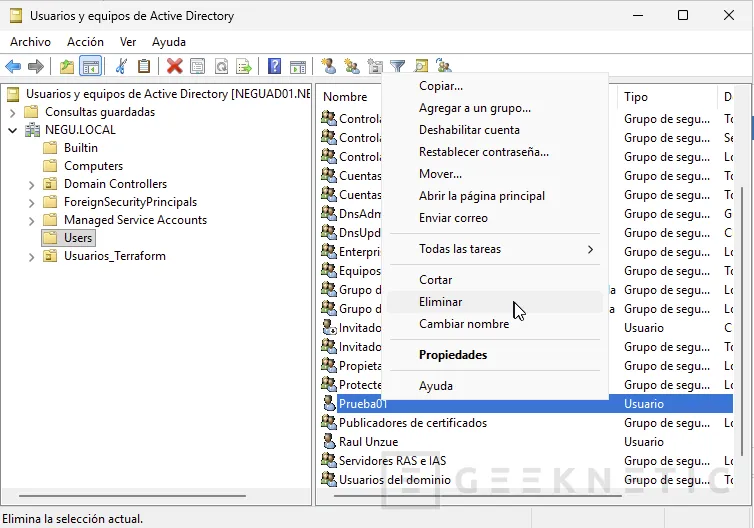This screenshot has width=754, height=528.
Task: Open the Acción menu
Action: [85, 42]
